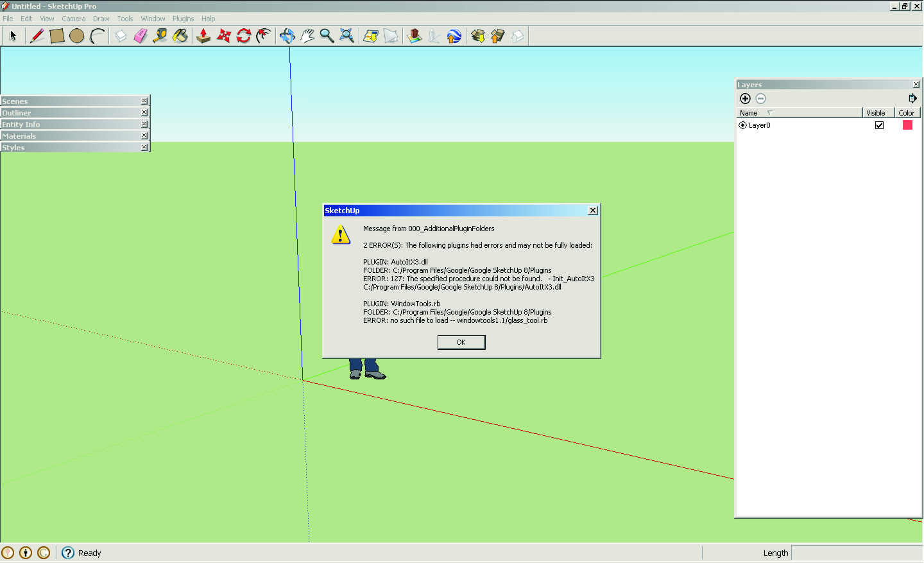Click the Get Models icon
924x563 pixels.
tap(477, 36)
